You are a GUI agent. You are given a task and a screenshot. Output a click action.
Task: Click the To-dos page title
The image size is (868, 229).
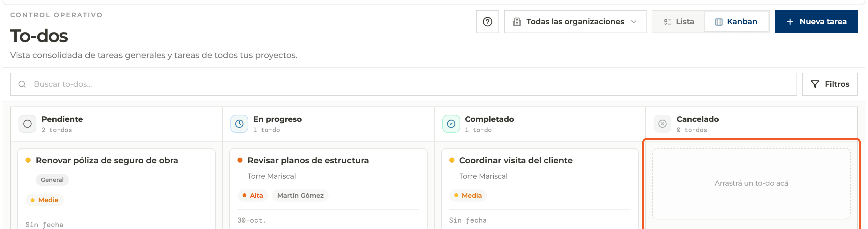coord(39,36)
